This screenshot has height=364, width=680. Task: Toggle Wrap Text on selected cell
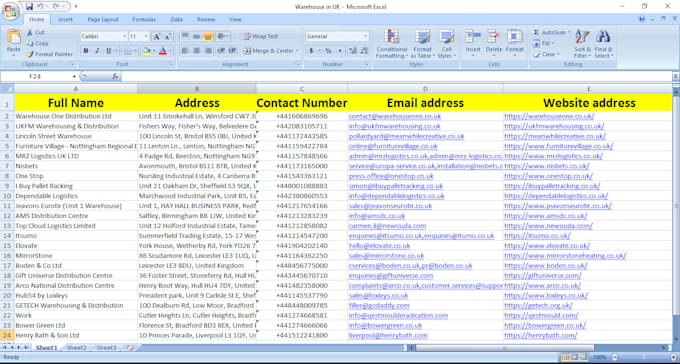260,36
